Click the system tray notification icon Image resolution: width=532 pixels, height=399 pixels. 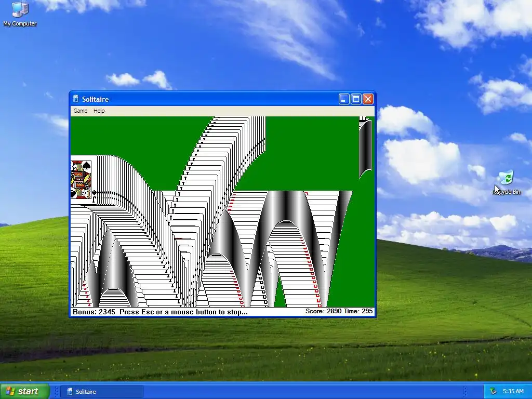(494, 392)
